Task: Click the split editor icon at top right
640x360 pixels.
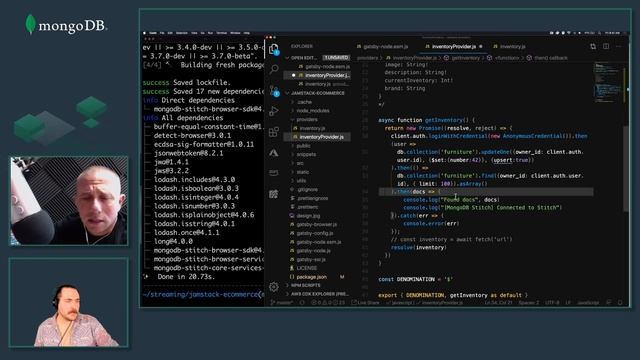Action: pos(606,47)
